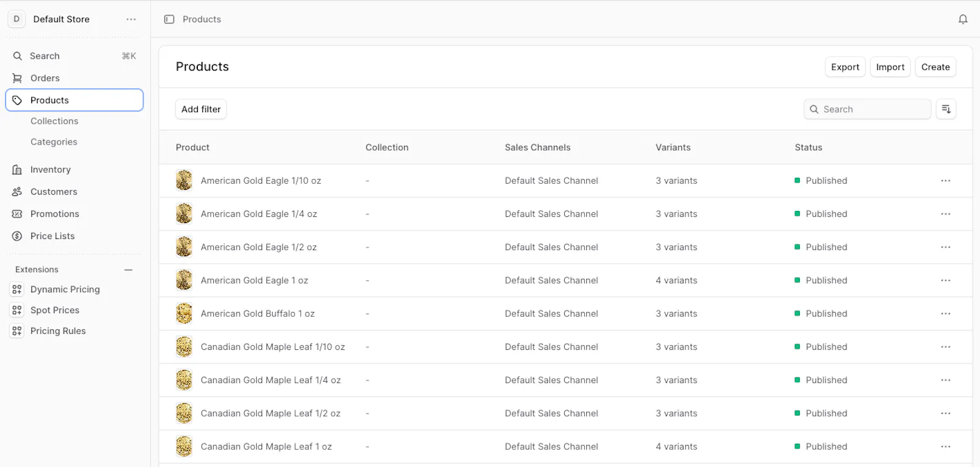Click the Product column header
980x467 pixels.
tap(192, 147)
